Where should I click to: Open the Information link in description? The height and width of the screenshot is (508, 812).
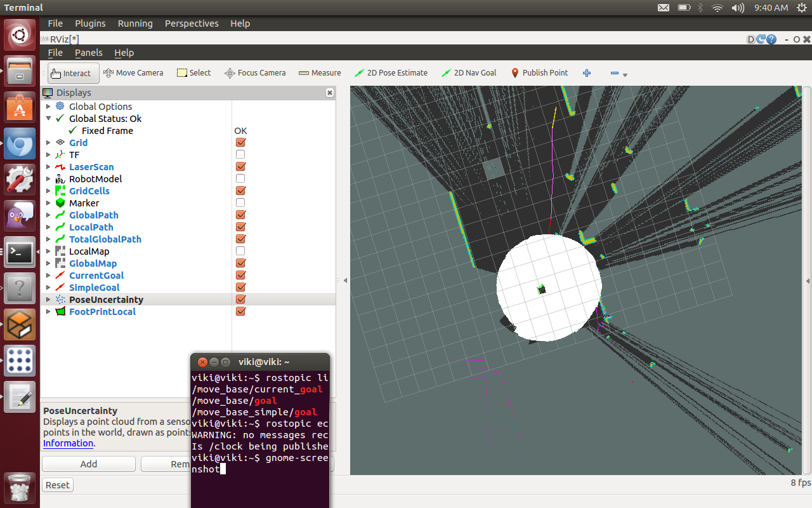[68, 443]
